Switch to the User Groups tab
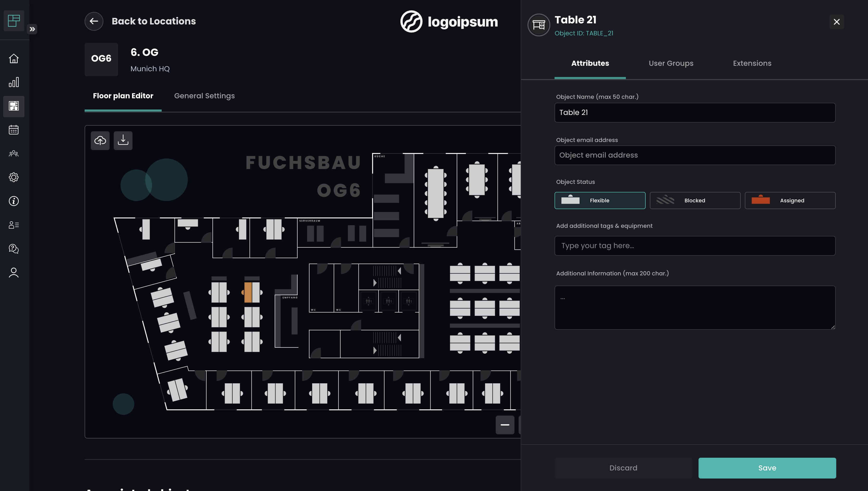 pyautogui.click(x=671, y=63)
